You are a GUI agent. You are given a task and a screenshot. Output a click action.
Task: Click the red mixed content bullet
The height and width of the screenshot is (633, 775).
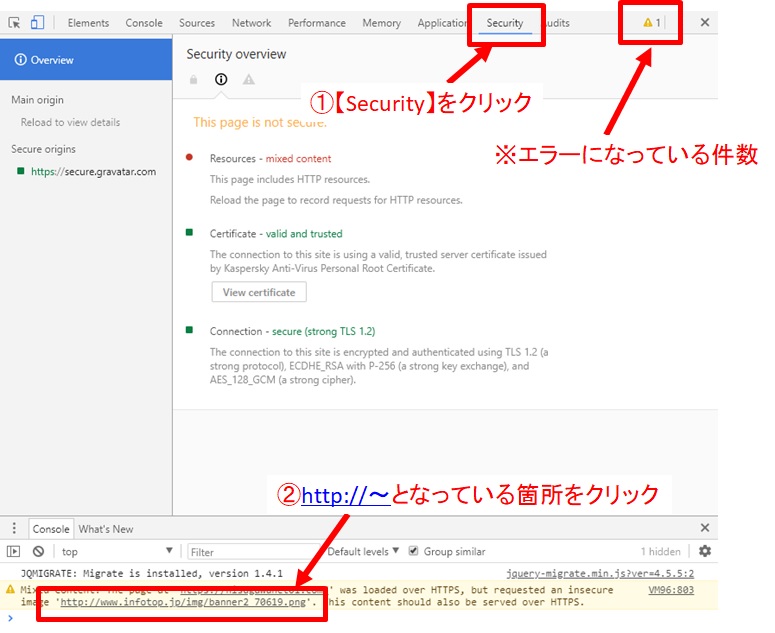pos(189,158)
